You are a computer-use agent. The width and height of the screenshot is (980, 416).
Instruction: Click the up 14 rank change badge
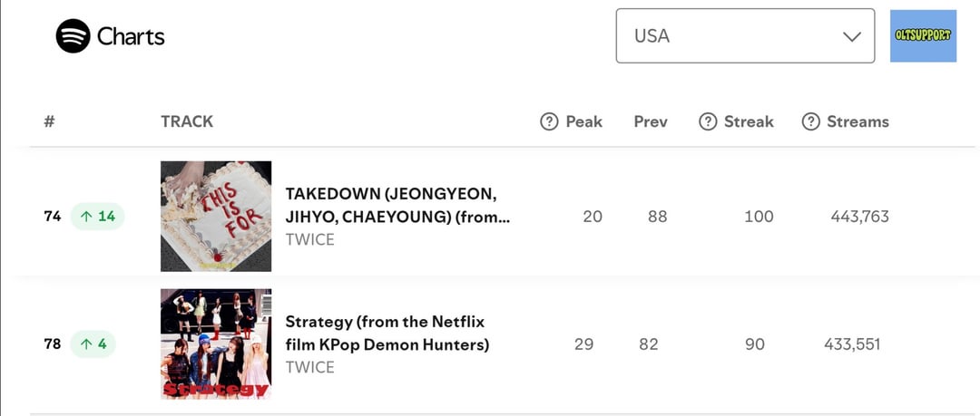coord(98,217)
